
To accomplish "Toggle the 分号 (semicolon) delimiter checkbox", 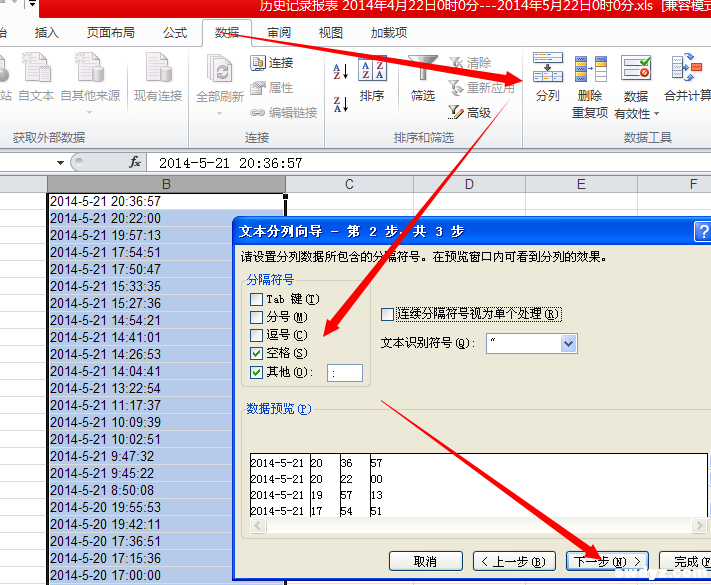I will click(x=257, y=317).
